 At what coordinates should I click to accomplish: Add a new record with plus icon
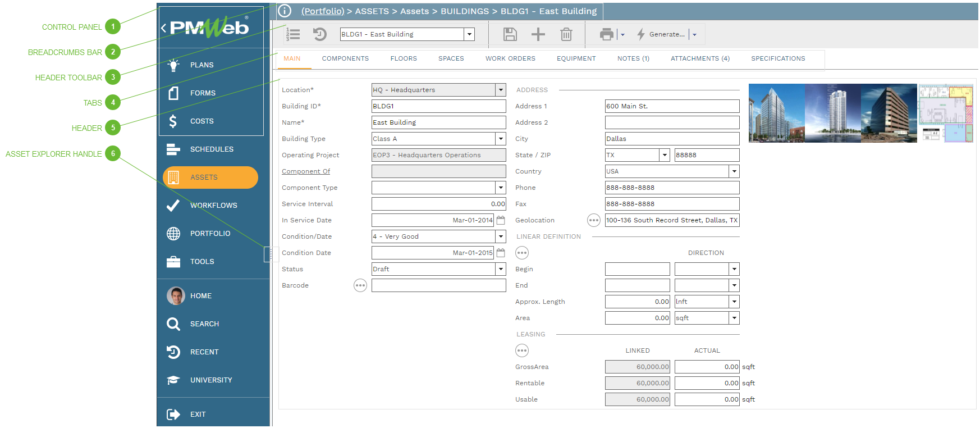538,34
